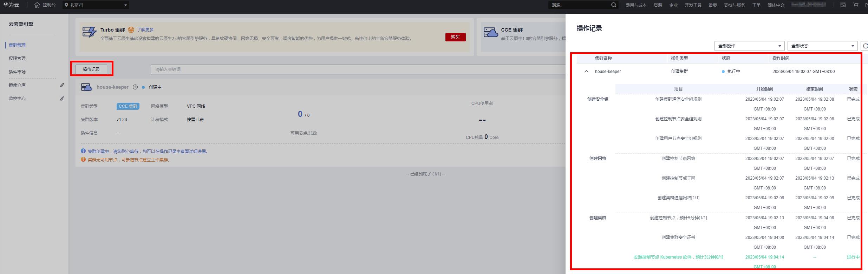
Task: Click the blurred account name in top bar
Action: pyautogui.click(x=810, y=5)
